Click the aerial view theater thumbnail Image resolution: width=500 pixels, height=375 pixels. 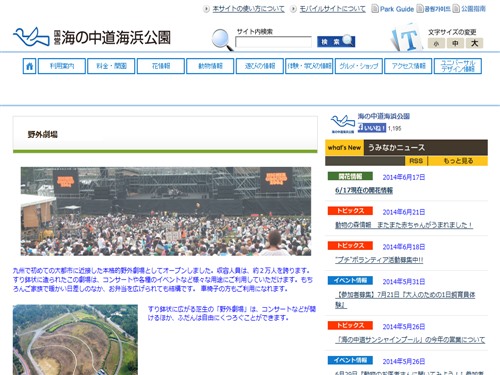[x=75, y=340]
